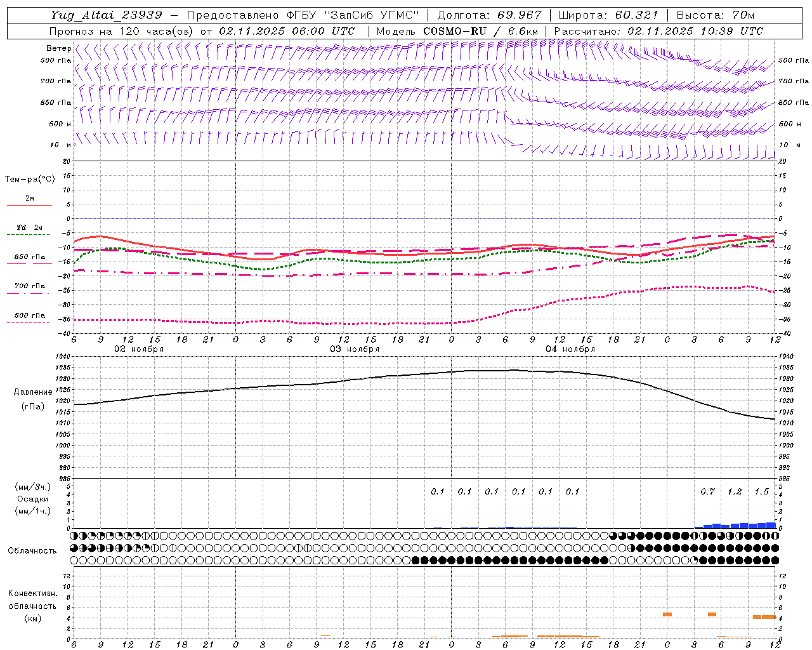Image resolution: width=812 pixels, height=650 pixels.
Task: Click the 1.2 precipitation value
Action: click(735, 492)
